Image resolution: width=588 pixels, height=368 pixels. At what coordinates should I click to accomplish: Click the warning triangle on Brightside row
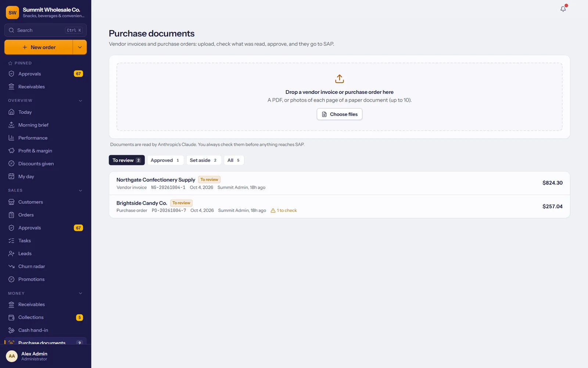[273, 210]
